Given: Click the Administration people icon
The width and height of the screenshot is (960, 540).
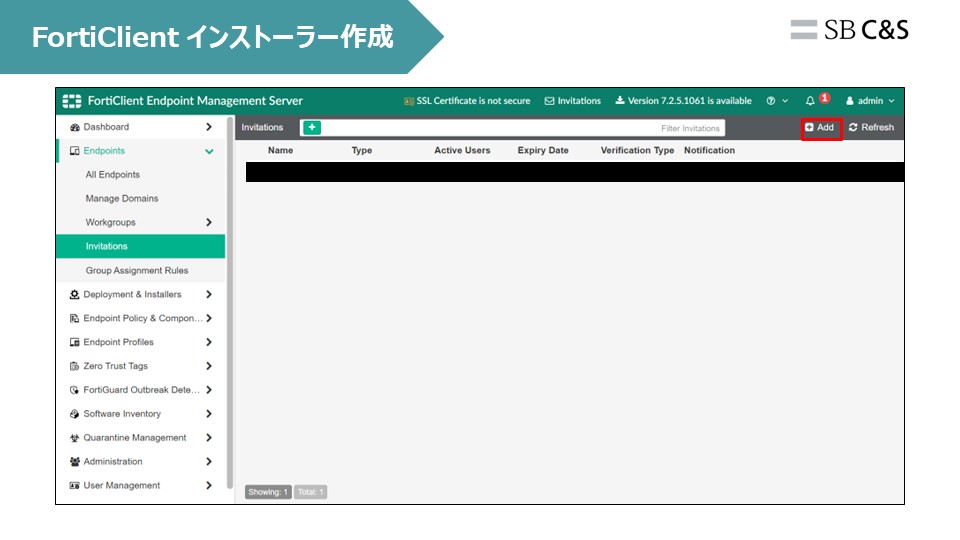Looking at the screenshot, I should [x=75, y=462].
